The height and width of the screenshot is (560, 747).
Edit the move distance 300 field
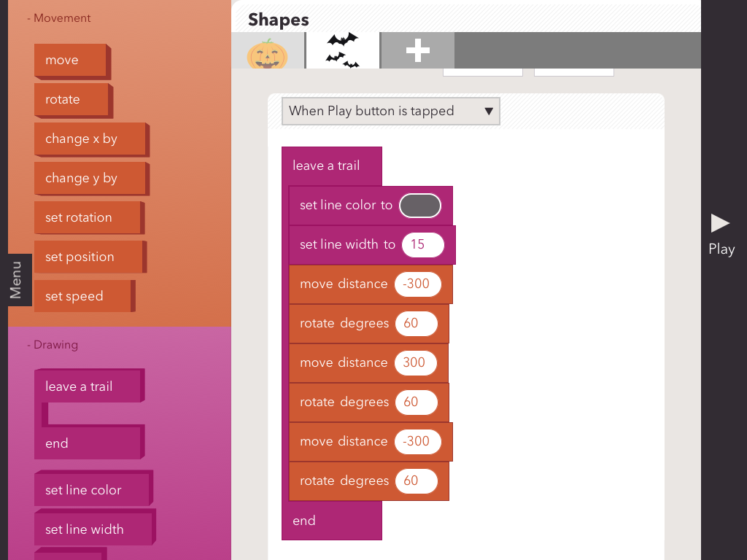click(x=416, y=363)
